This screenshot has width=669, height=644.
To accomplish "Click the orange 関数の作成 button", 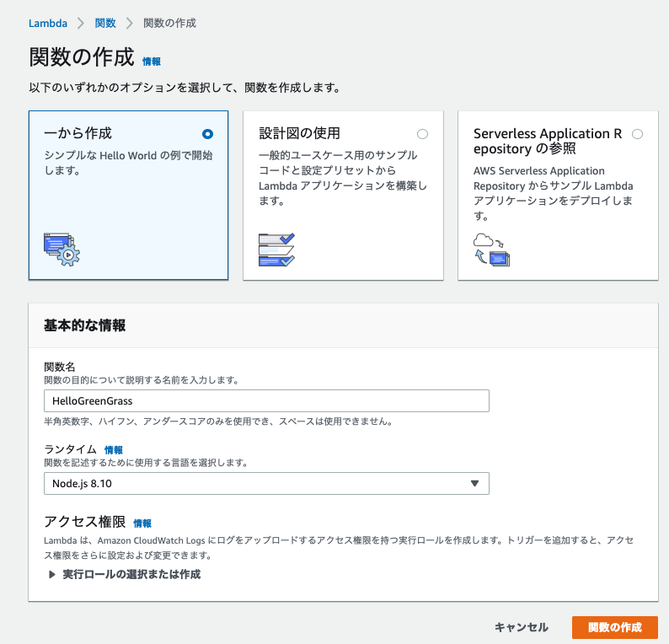I will [x=615, y=627].
